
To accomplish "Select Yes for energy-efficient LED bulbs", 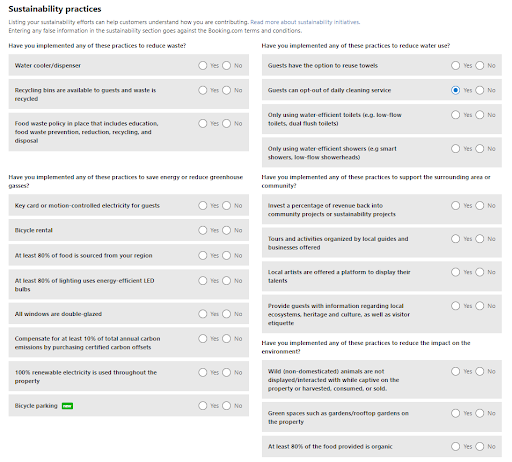I will coord(203,280).
